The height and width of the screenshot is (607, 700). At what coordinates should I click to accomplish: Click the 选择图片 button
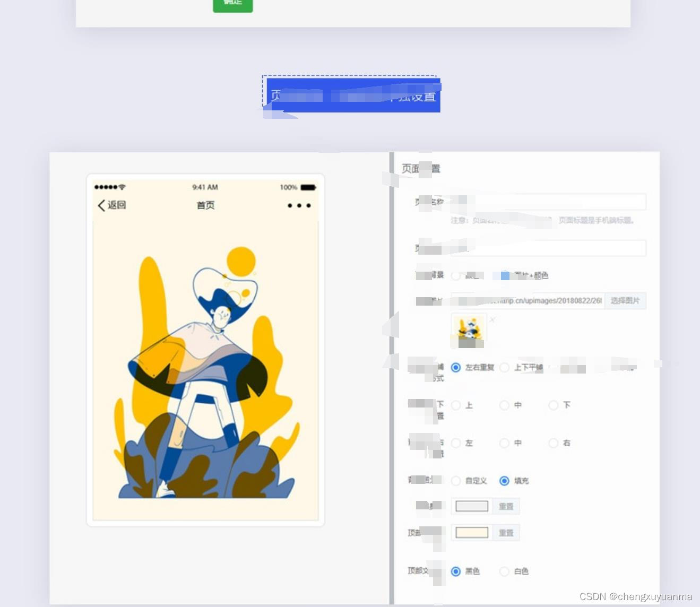pos(625,301)
